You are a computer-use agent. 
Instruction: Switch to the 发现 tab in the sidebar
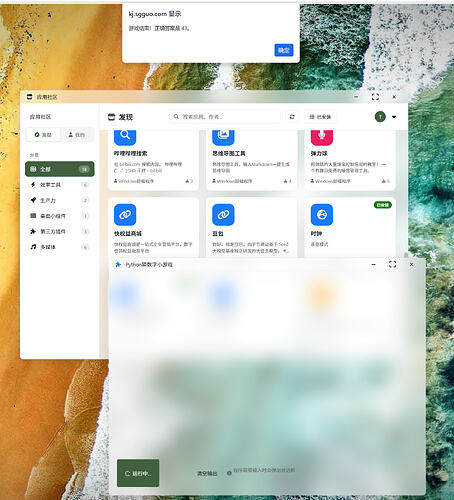tap(43, 135)
